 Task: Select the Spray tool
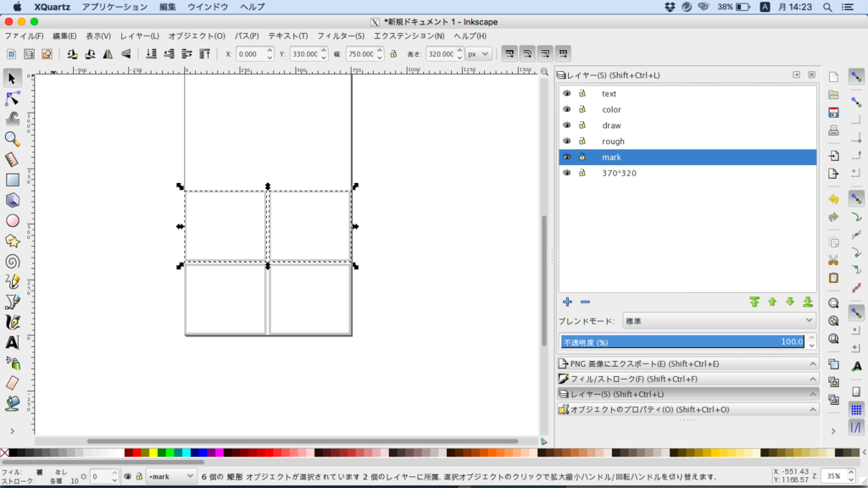(x=12, y=363)
